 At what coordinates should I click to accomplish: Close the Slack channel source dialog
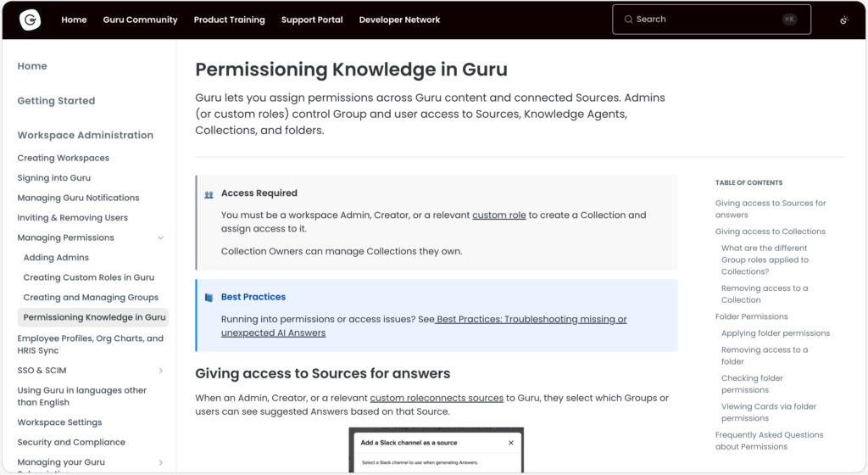(510, 443)
